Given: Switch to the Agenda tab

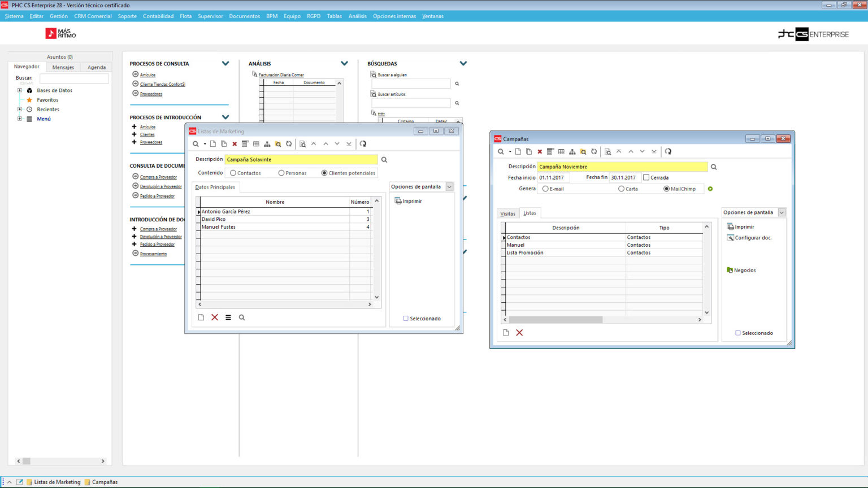Looking at the screenshot, I should pos(97,67).
